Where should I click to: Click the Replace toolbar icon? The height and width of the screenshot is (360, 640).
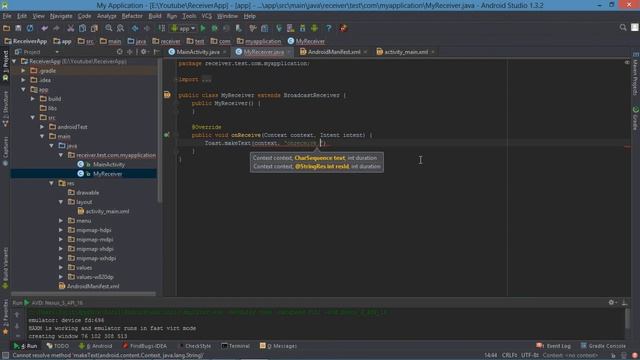pos(120,28)
